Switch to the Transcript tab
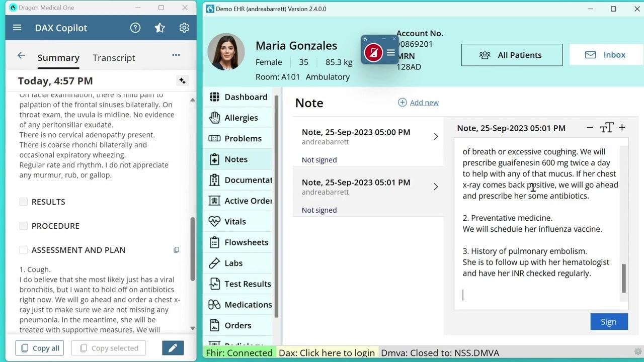 114,58
